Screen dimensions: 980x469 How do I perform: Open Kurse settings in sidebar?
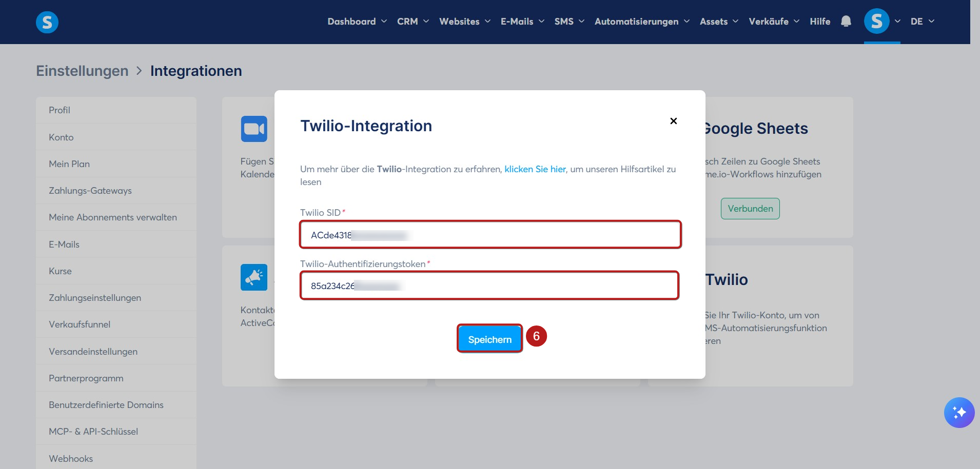pyautogui.click(x=116, y=271)
